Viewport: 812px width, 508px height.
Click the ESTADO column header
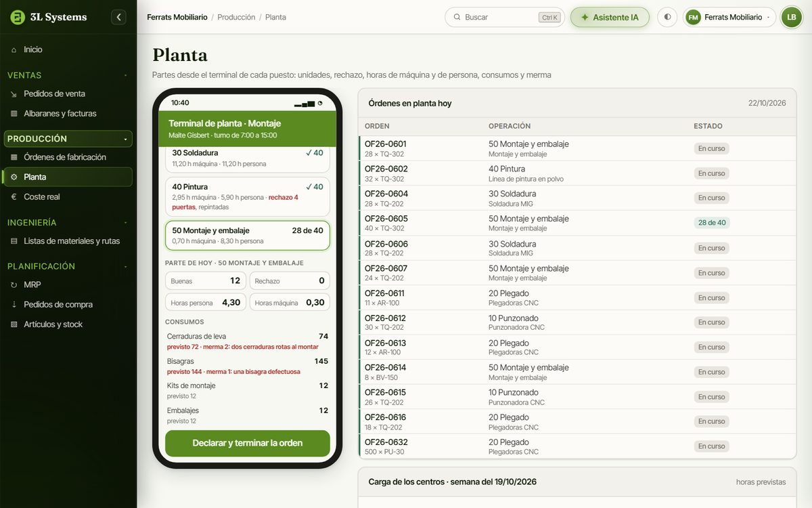pyautogui.click(x=708, y=126)
